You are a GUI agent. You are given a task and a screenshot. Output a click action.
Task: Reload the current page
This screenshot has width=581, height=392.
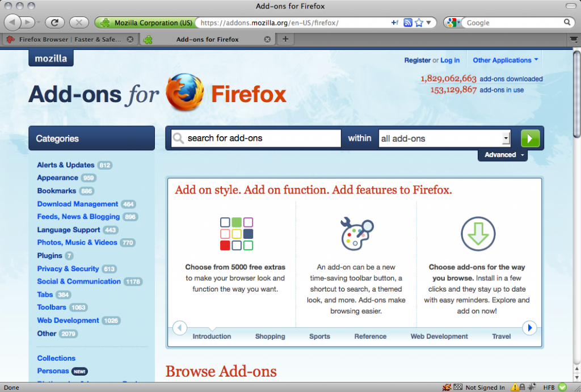(54, 23)
